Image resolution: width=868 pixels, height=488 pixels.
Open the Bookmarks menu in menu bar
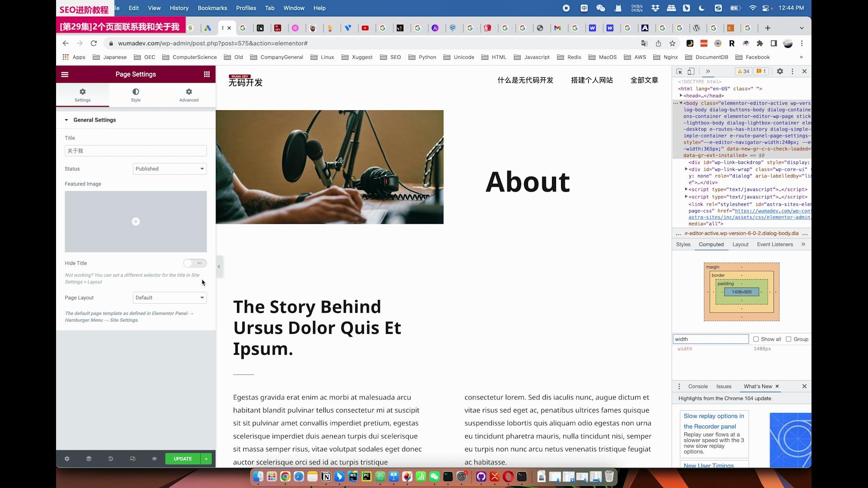pos(212,8)
